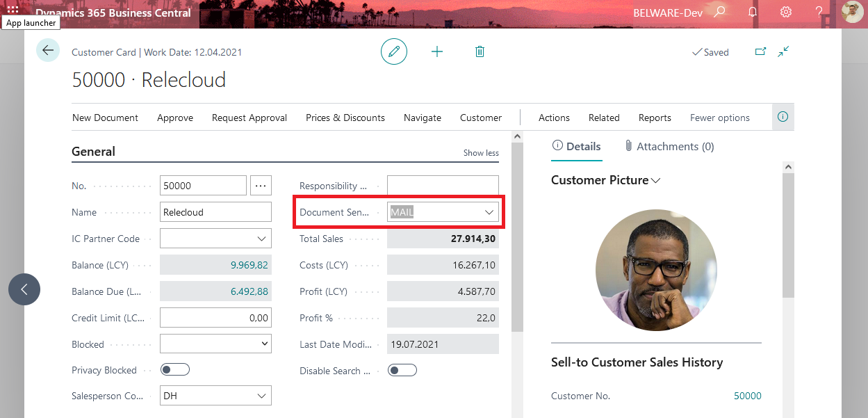
Task: Click the ellipsis button beside No. field
Action: click(x=261, y=186)
